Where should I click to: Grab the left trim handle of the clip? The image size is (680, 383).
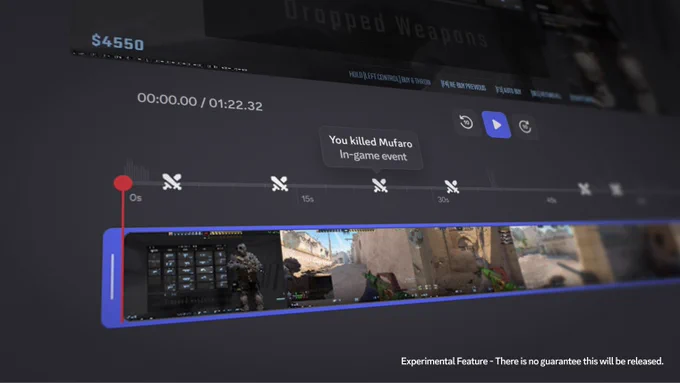[x=112, y=277]
